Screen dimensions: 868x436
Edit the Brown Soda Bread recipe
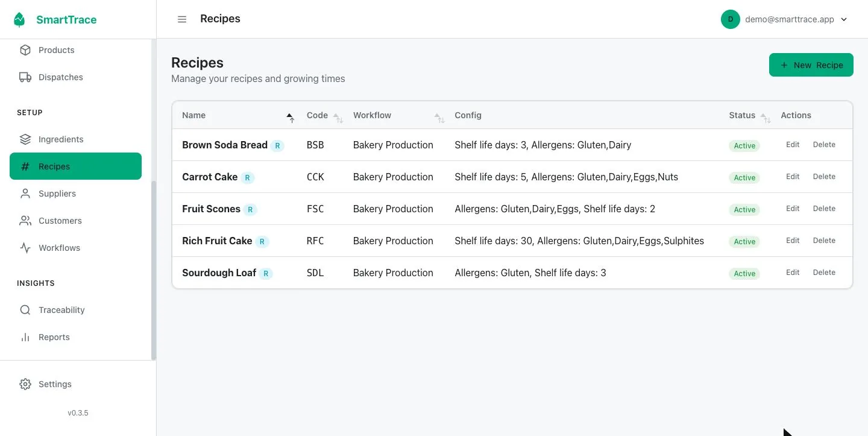[793, 145]
